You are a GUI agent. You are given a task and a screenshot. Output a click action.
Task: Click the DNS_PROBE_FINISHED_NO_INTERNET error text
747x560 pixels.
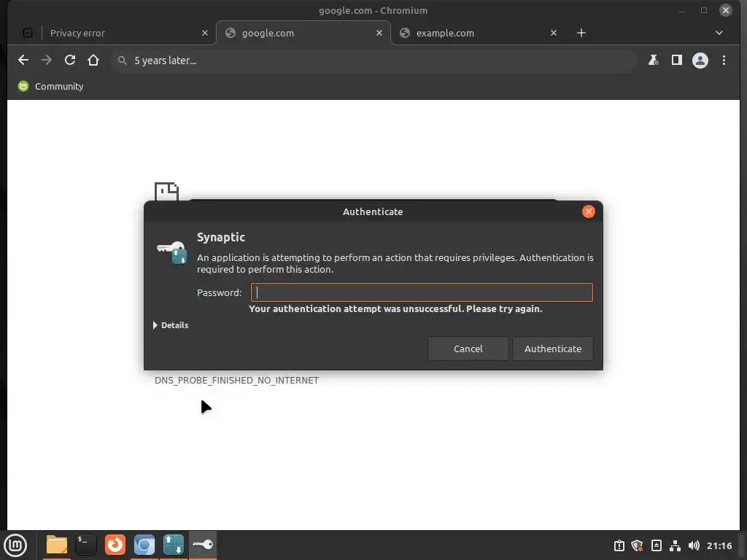(x=237, y=380)
